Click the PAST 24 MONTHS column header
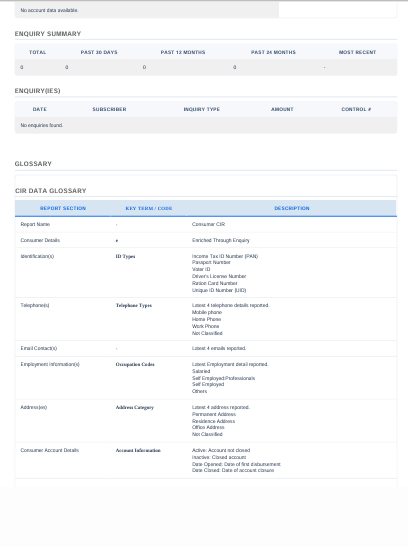 (x=273, y=52)
